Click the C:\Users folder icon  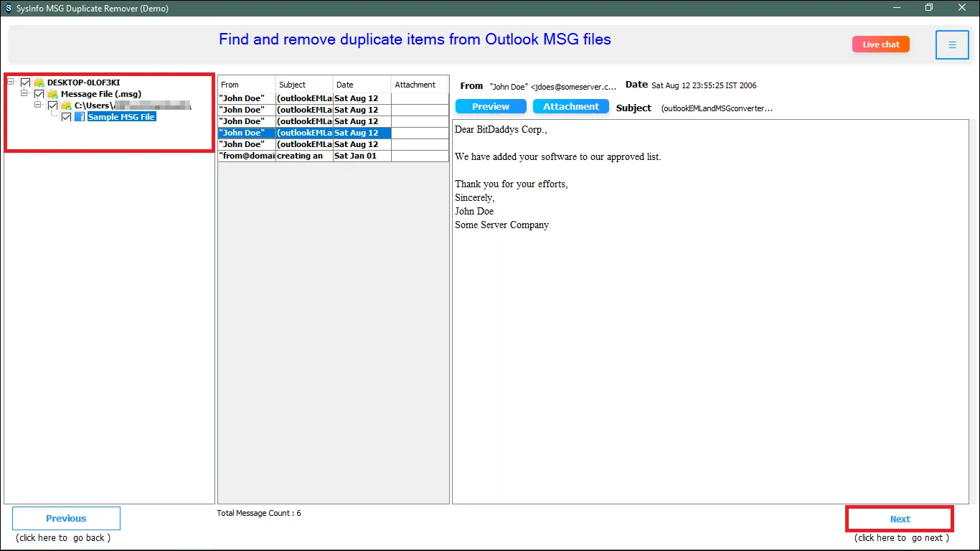[66, 105]
